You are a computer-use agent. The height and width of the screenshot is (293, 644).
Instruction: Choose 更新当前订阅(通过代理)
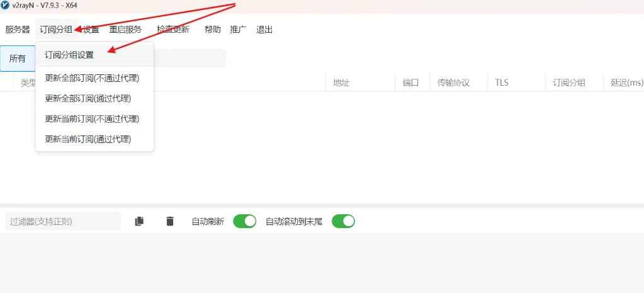pos(95,140)
